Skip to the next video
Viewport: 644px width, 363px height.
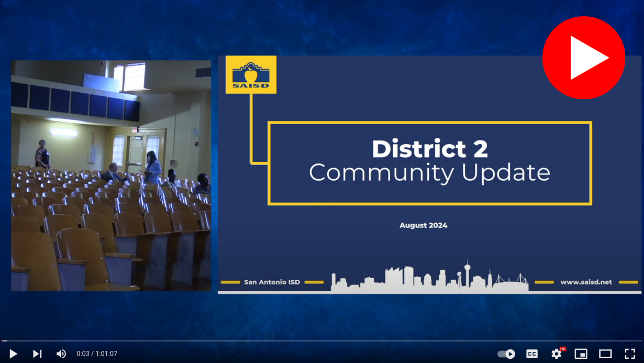click(x=37, y=354)
